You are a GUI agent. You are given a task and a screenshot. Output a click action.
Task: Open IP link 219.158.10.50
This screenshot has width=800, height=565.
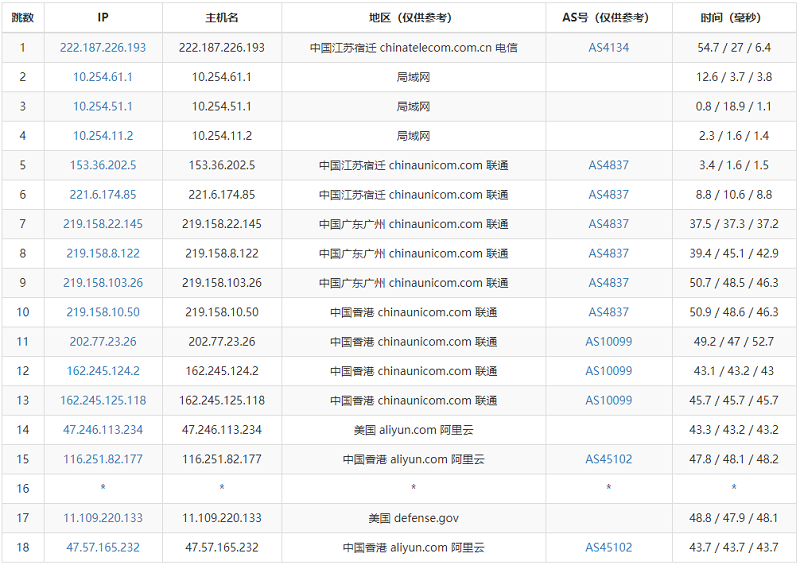pos(103,312)
